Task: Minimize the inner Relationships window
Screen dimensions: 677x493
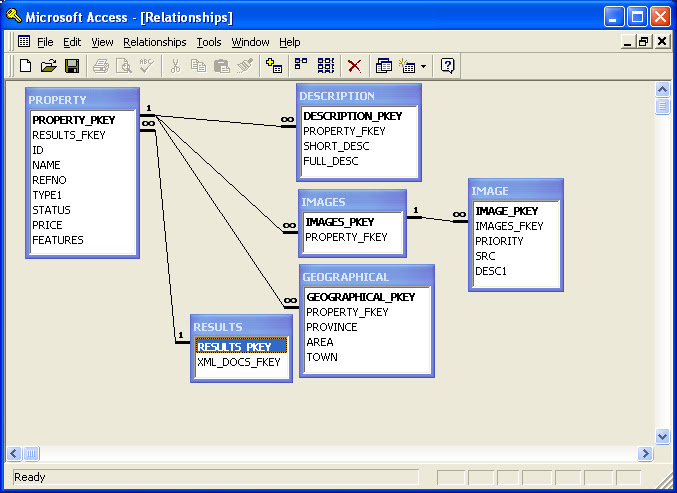Action: (x=628, y=42)
